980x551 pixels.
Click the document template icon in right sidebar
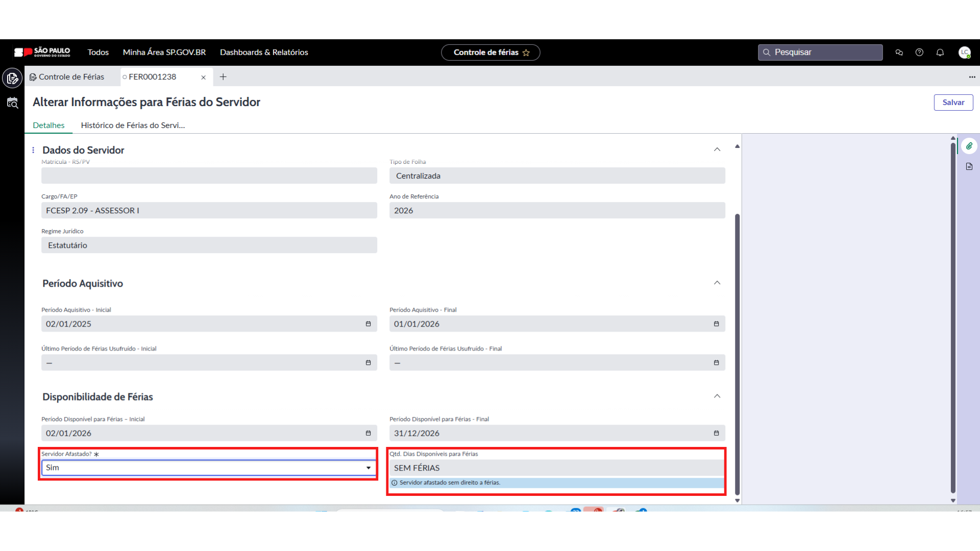point(969,166)
